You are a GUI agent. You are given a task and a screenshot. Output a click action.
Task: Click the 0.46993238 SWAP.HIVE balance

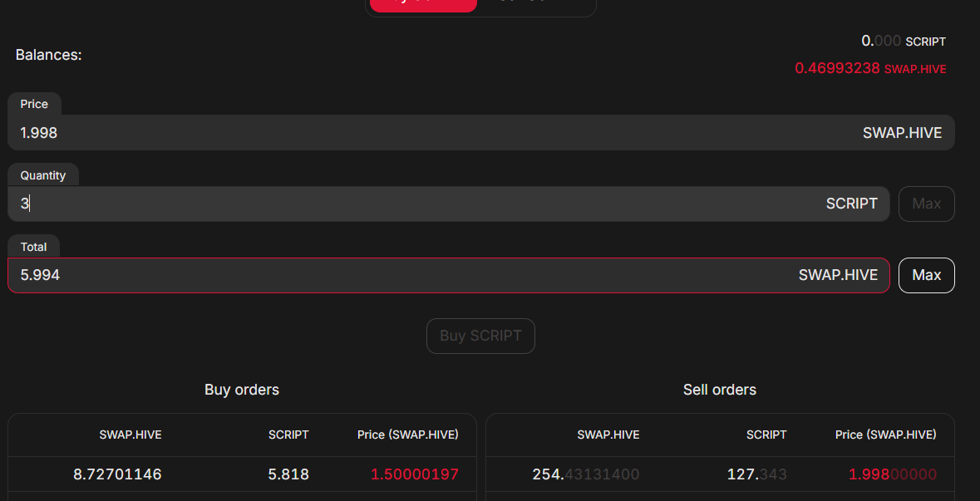click(x=869, y=69)
